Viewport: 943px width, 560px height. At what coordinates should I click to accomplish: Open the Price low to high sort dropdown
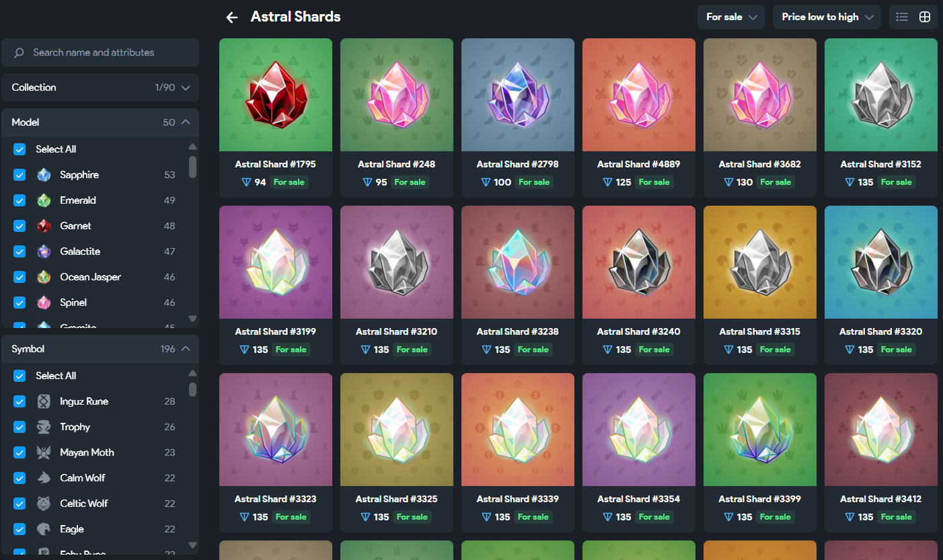827,17
